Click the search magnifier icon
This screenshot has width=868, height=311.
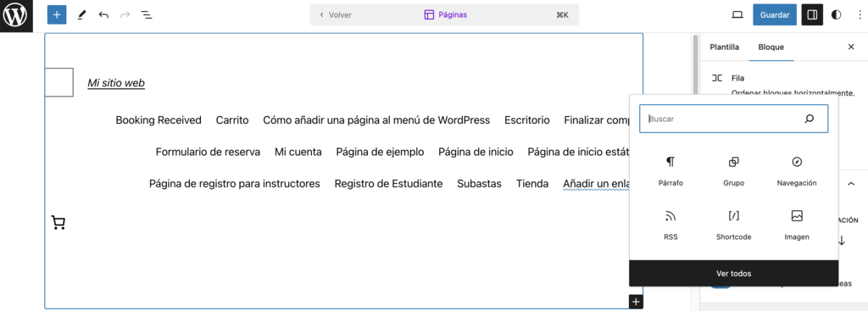[810, 119]
